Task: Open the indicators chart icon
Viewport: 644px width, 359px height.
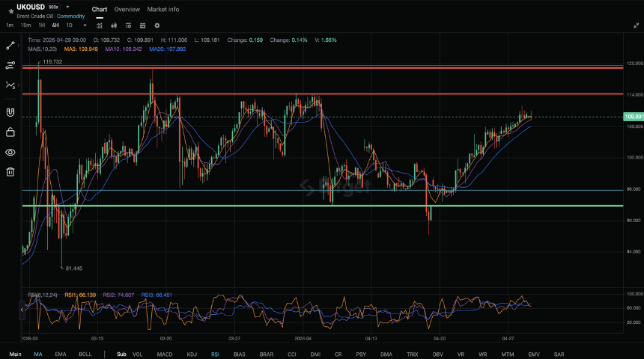Action: (x=100, y=25)
